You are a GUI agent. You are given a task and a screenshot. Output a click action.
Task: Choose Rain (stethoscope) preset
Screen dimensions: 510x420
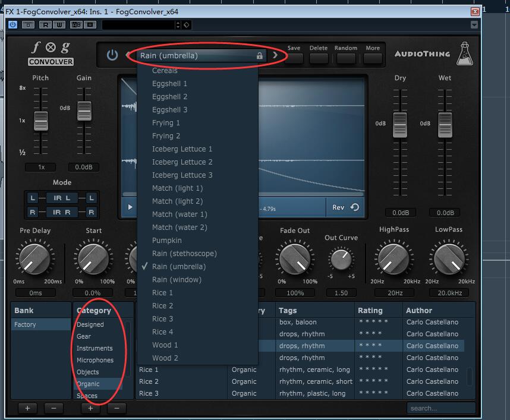(x=197, y=254)
